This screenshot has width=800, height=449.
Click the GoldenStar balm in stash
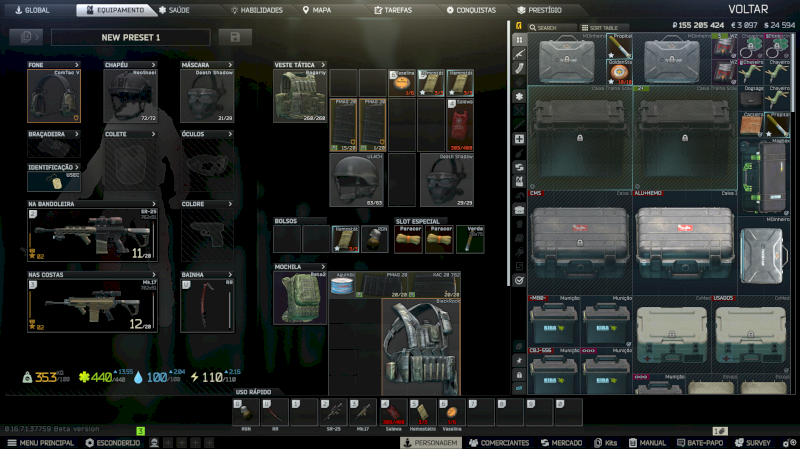(x=619, y=72)
